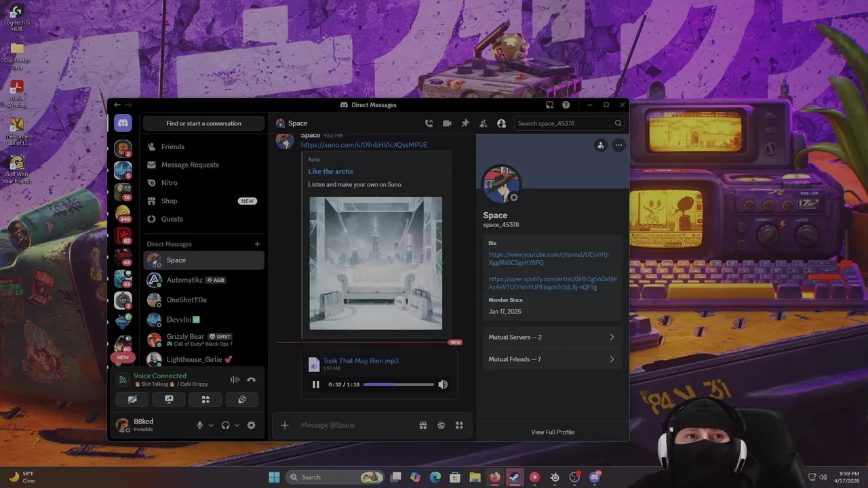This screenshot has width=868, height=488.
Task: Go back with the left arrow
Action: [x=117, y=105]
